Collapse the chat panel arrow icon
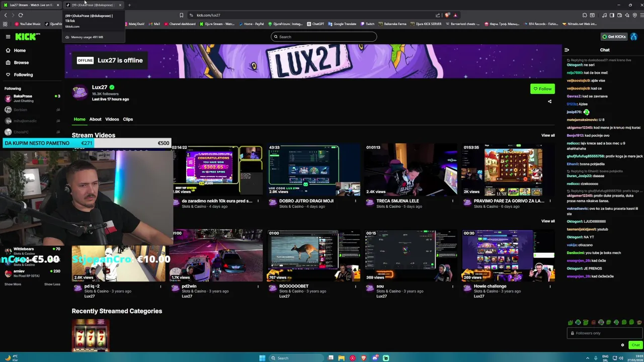This screenshot has width=644, height=362. [567, 50]
